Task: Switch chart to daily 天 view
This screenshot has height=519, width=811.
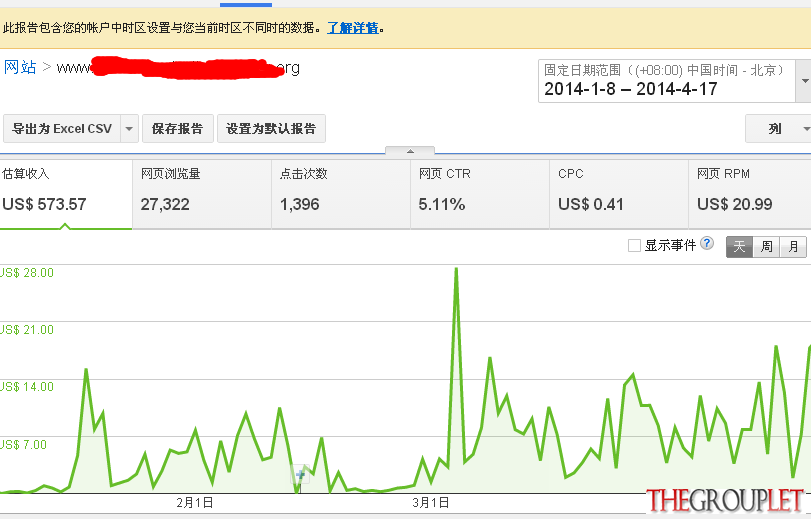Action: 740,246
